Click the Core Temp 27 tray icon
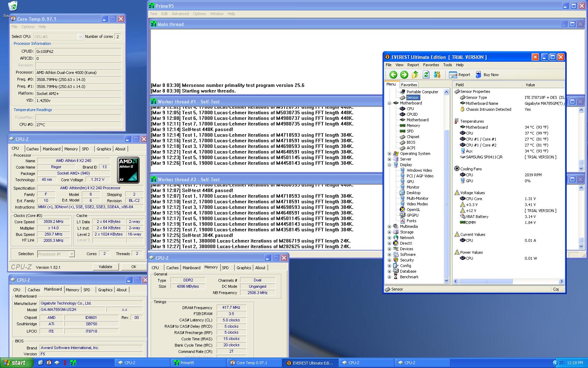588x368 pixels. click(x=561, y=363)
